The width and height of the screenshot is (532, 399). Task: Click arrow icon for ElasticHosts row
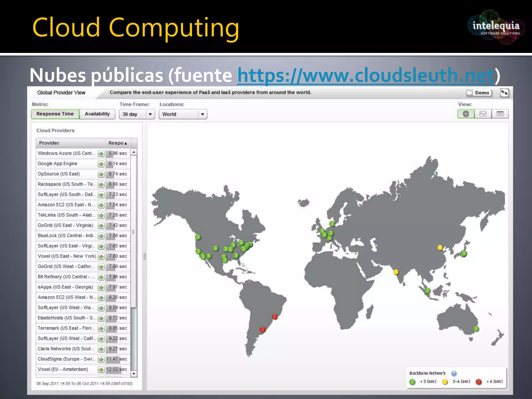(x=101, y=318)
